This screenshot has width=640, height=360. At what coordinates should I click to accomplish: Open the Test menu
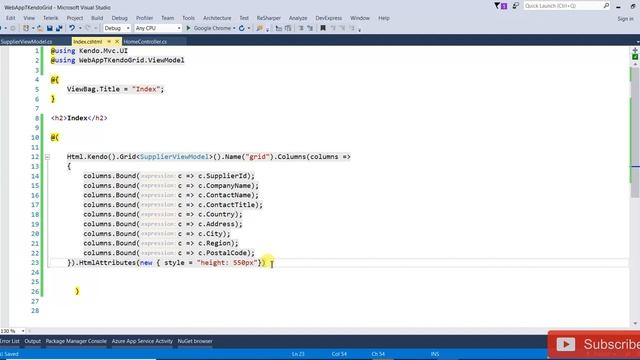pyautogui.click(x=244, y=18)
